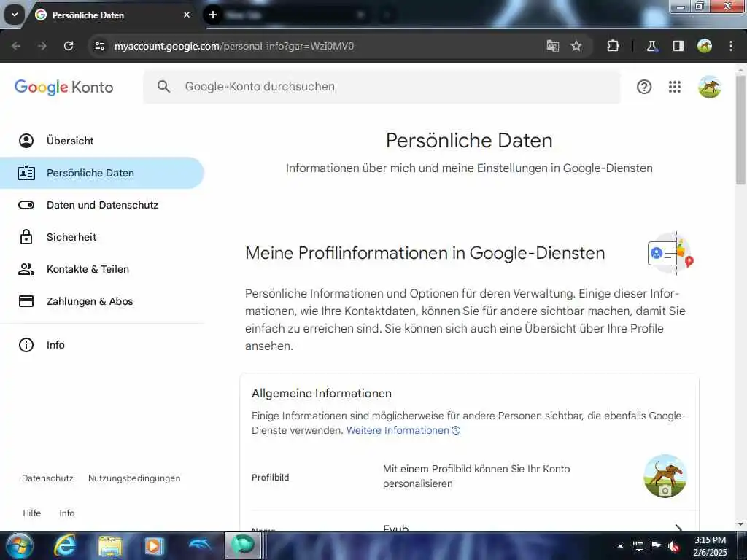747x560 pixels.
Task: Toggle the browser side panel
Action: tap(678, 46)
